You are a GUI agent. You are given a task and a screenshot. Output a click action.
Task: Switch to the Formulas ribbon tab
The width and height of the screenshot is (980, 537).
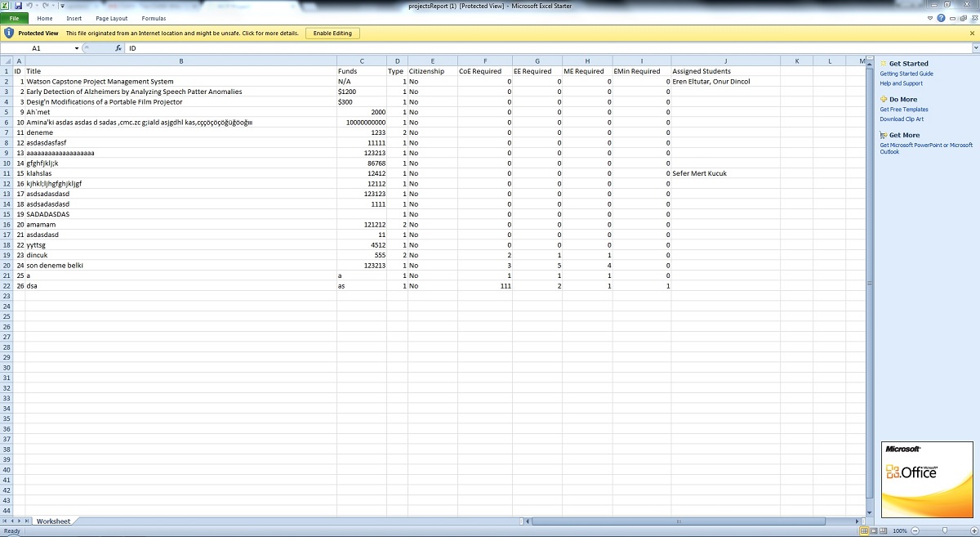pos(154,18)
